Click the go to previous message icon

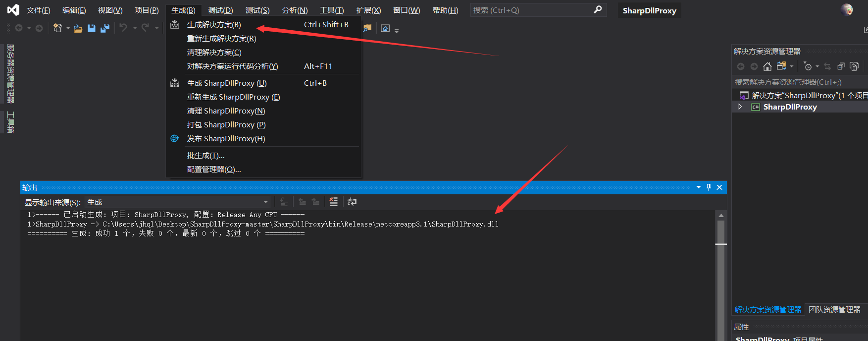pyautogui.click(x=302, y=202)
